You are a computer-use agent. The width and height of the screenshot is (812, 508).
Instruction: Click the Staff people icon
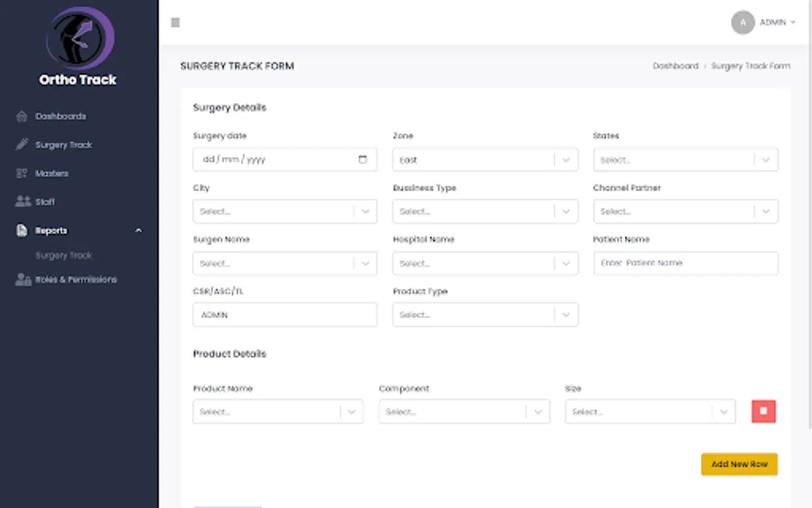pyautogui.click(x=23, y=202)
